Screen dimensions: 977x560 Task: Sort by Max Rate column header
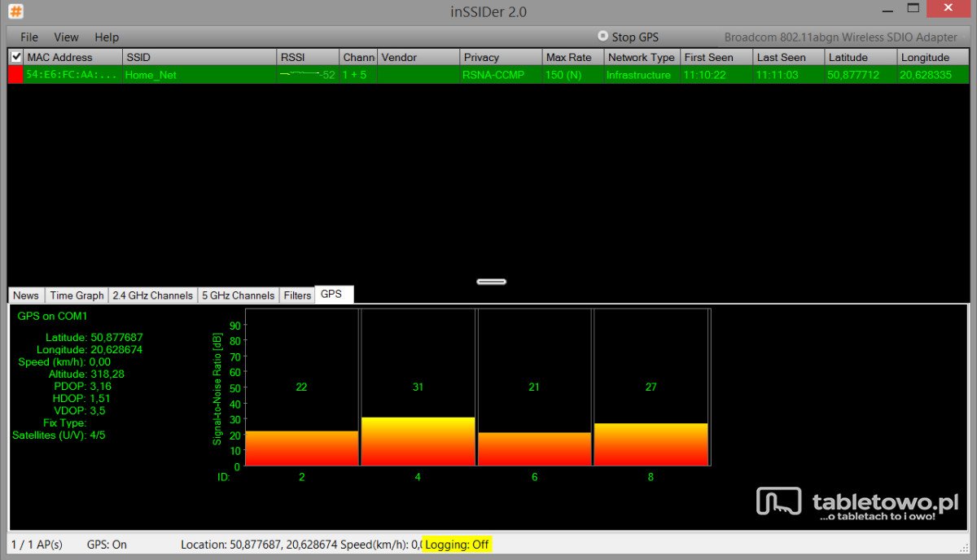click(573, 57)
